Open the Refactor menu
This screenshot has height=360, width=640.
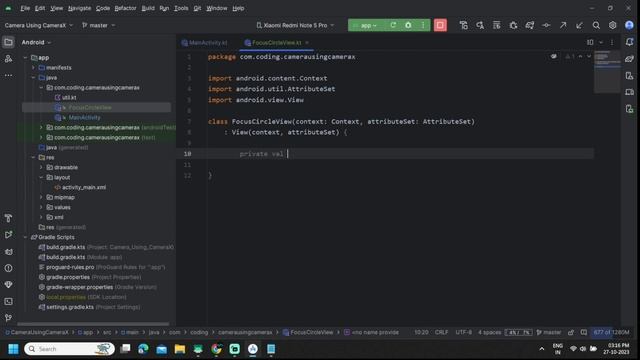[x=125, y=8]
